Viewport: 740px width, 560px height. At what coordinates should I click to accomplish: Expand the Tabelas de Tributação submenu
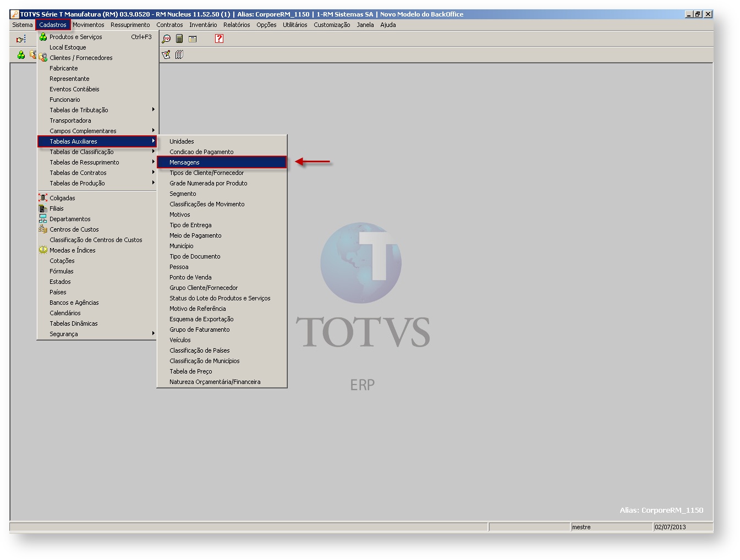pyautogui.click(x=97, y=110)
